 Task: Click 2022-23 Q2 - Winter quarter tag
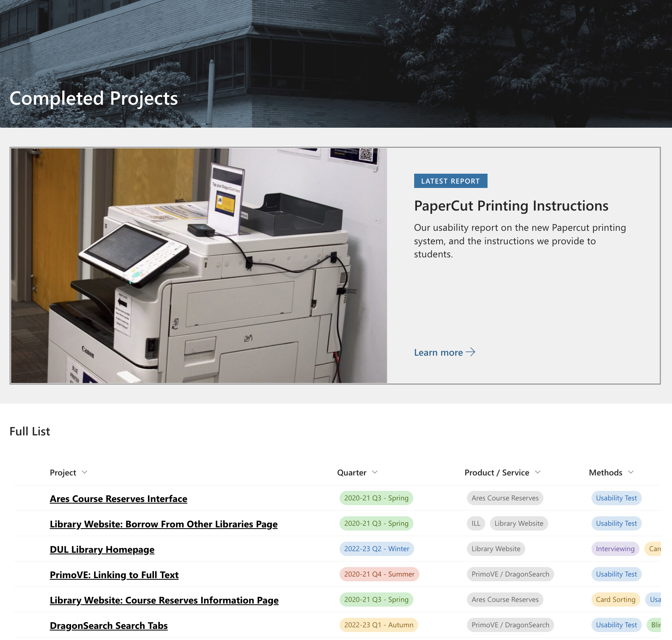pos(377,549)
